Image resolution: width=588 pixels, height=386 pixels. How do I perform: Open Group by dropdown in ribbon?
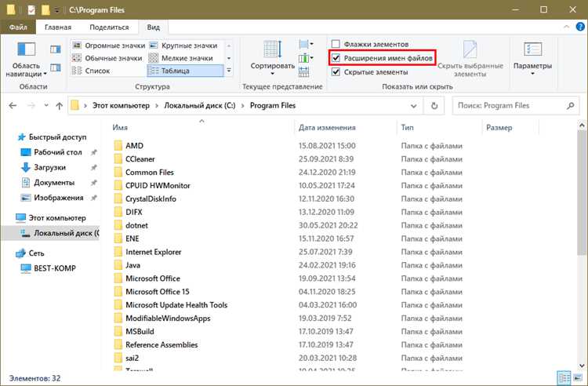click(307, 45)
